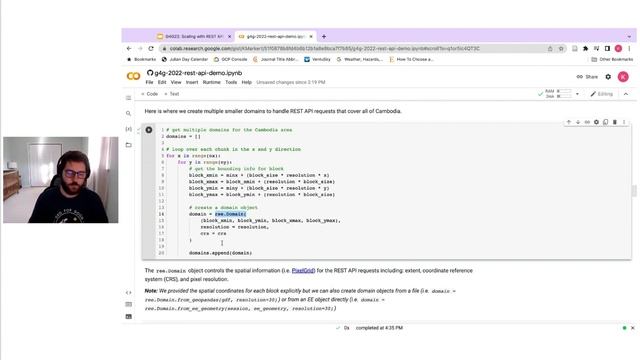Go back in browser history
Viewport: 640px width, 360px height.
pyautogui.click(x=129, y=49)
